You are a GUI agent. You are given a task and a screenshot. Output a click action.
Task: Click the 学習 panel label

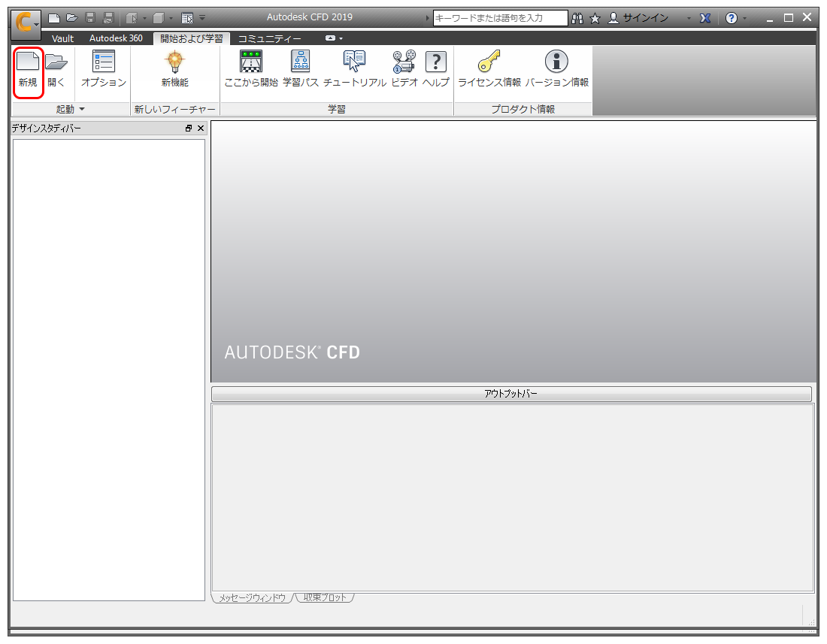[337, 109]
